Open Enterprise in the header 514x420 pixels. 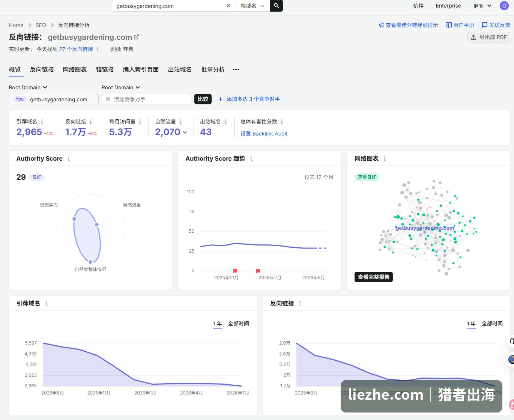click(448, 6)
